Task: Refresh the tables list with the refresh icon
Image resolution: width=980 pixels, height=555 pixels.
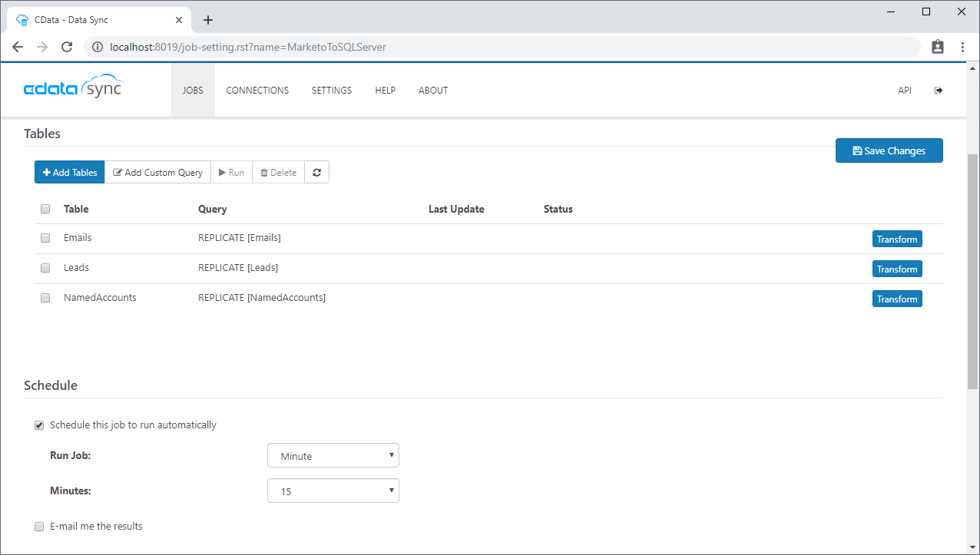Action: click(316, 172)
